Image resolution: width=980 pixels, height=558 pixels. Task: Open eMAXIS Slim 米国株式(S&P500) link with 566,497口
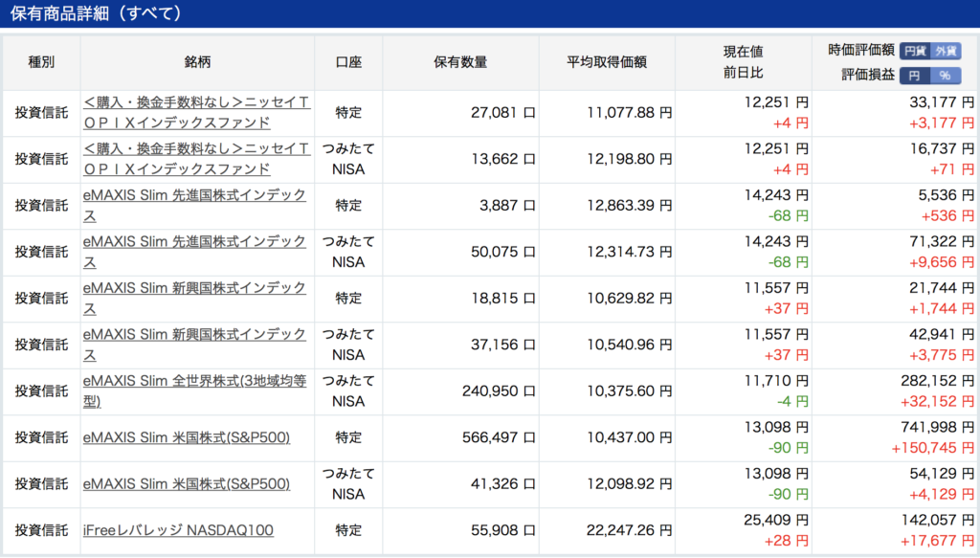point(187,437)
